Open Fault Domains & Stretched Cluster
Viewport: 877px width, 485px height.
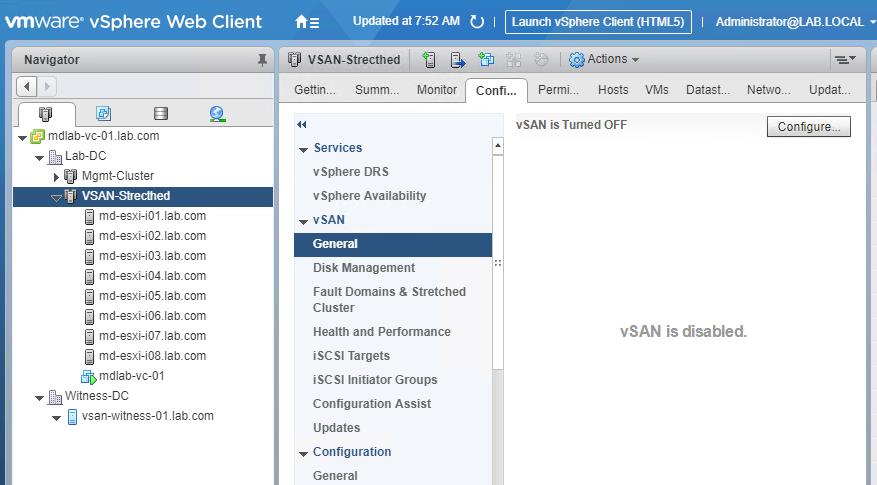pos(389,300)
